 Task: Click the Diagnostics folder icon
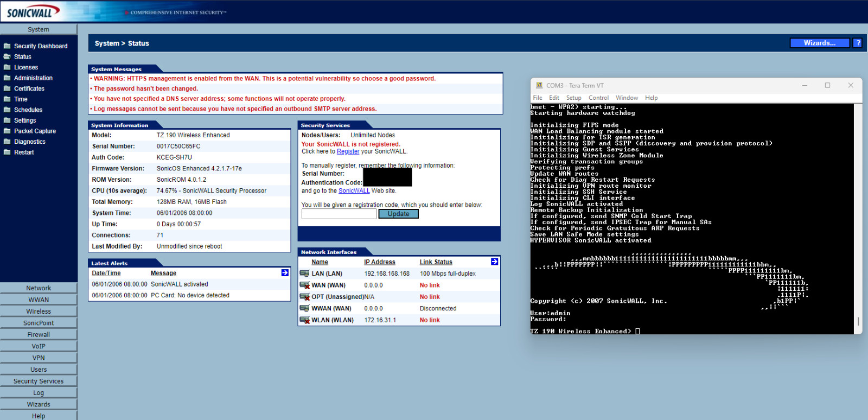click(x=7, y=142)
